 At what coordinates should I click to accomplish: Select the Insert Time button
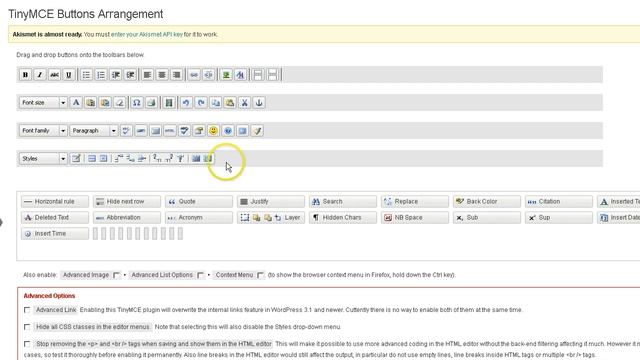[x=55, y=233]
